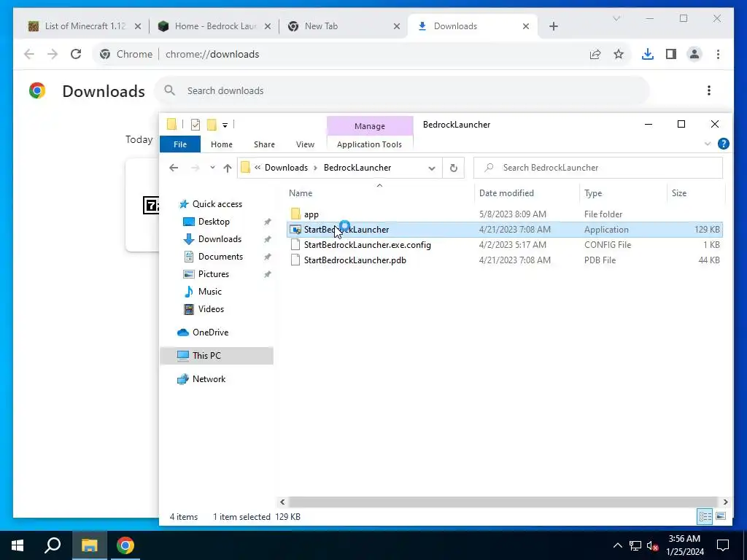
Task: Open Chrome downloads toolbar icon
Action: pyautogui.click(x=648, y=54)
